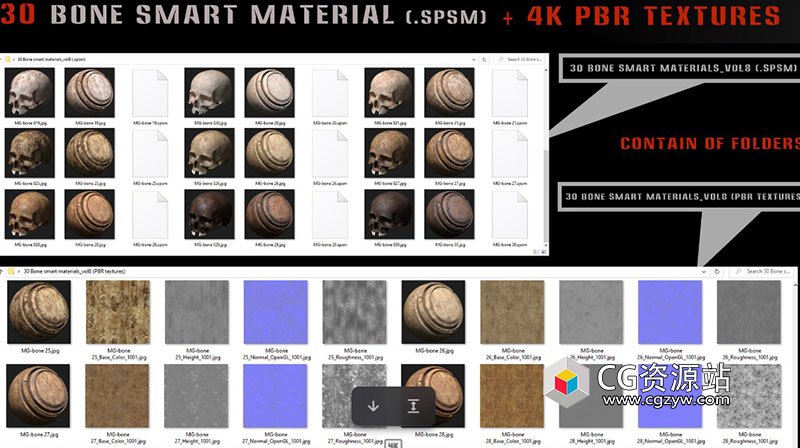Focus search box in PBR textures window
Viewport: 800px width, 448px height.
[763, 272]
